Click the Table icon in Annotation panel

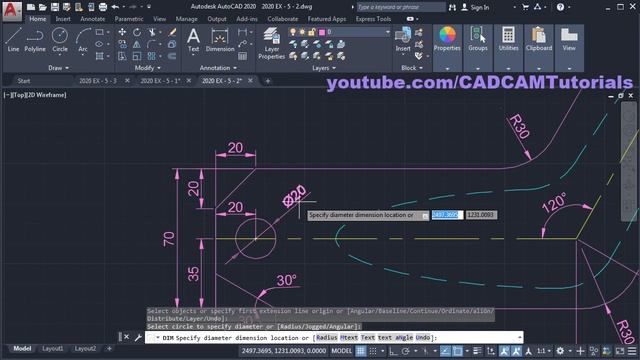242,56
